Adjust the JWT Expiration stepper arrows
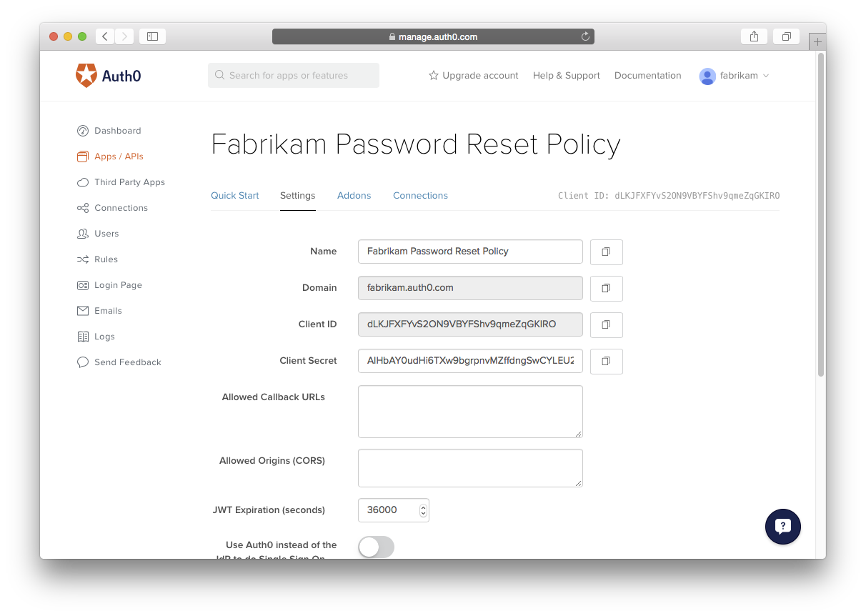866x616 pixels. (x=423, y=510)
